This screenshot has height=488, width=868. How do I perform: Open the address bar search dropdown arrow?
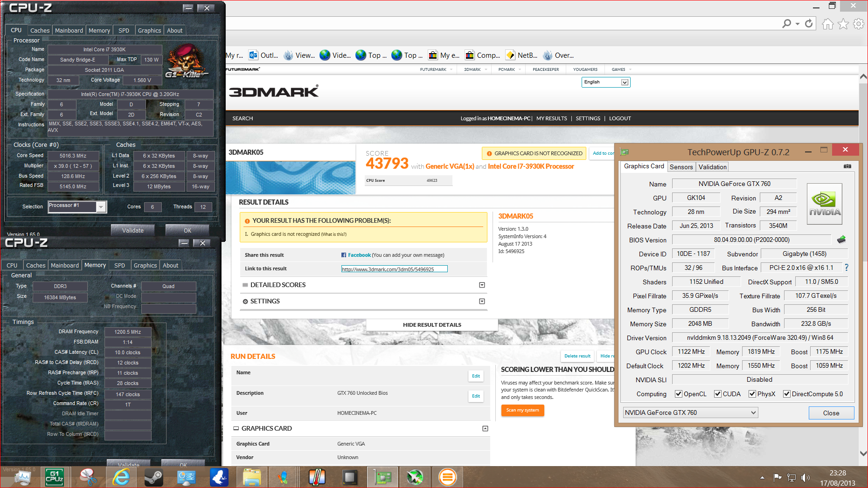[798, 24]
